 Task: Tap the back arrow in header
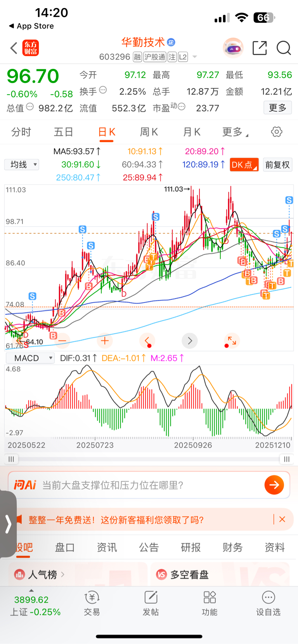pos(14,48)
